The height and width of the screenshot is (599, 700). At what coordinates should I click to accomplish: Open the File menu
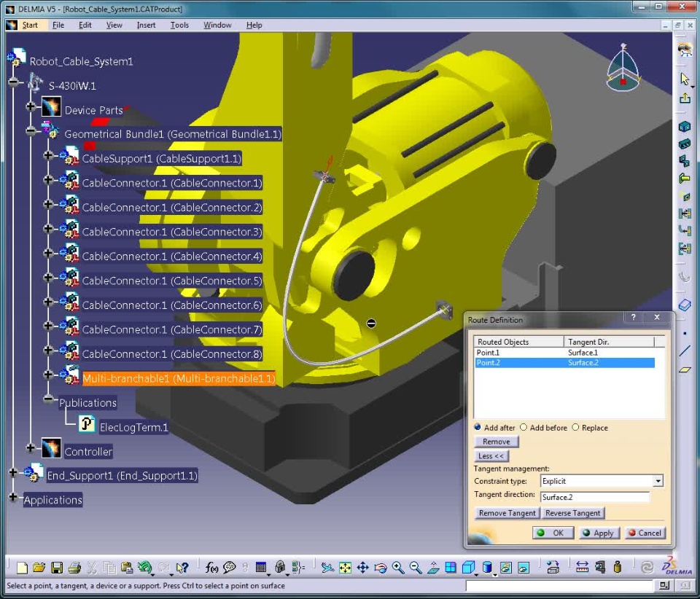pos(58,25)
